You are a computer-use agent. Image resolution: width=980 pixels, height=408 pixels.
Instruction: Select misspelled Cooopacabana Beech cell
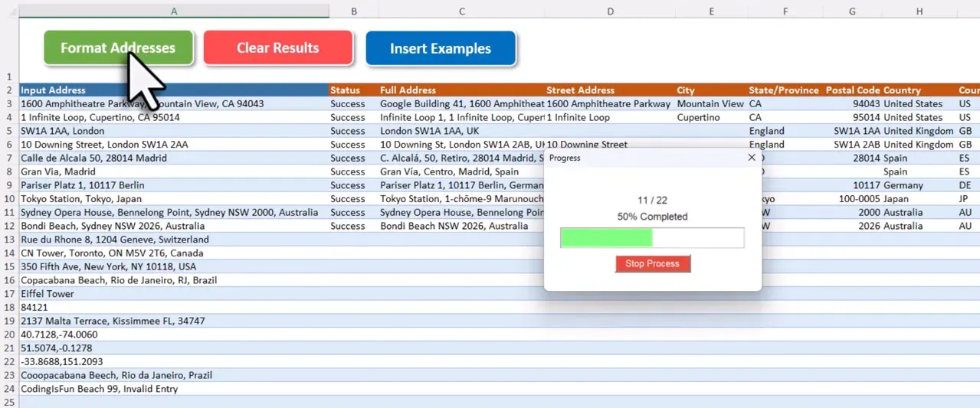(x=174, y=376)
